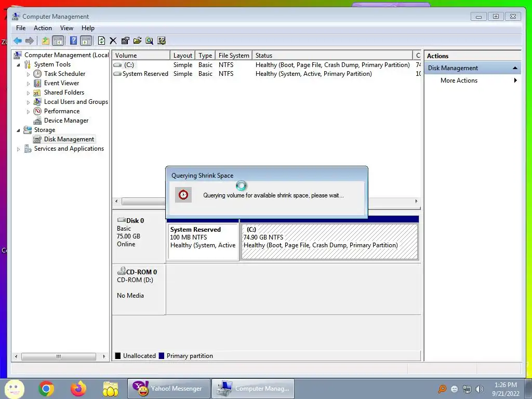Image resolution: width=532 pixels, height=399 pixels.
Task: Click the blue Help question mark icon
Action: click(x=73, y=41)
